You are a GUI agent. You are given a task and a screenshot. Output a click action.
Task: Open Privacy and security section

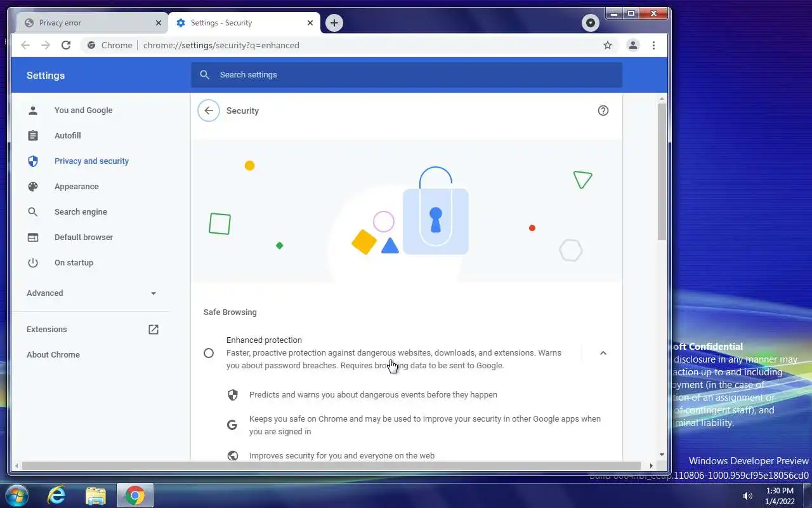91,161
